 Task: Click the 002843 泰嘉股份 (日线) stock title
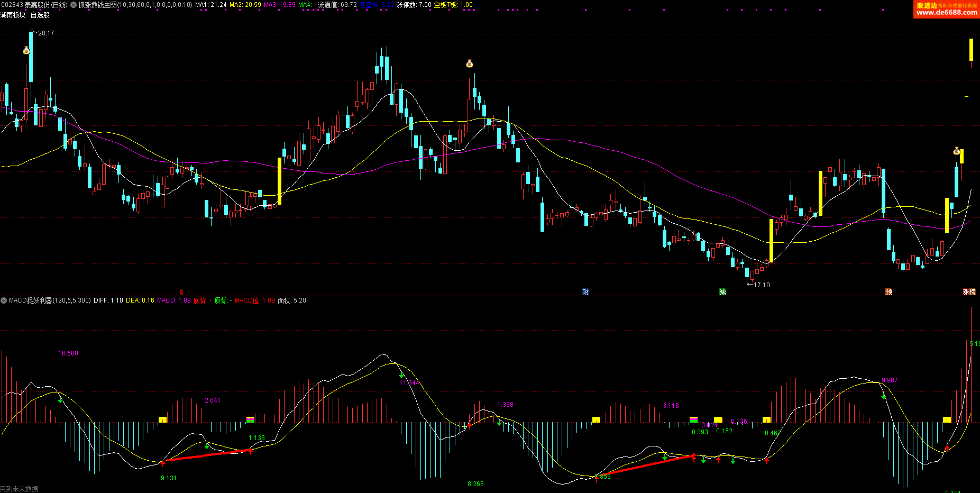click(x=34, y=5)
